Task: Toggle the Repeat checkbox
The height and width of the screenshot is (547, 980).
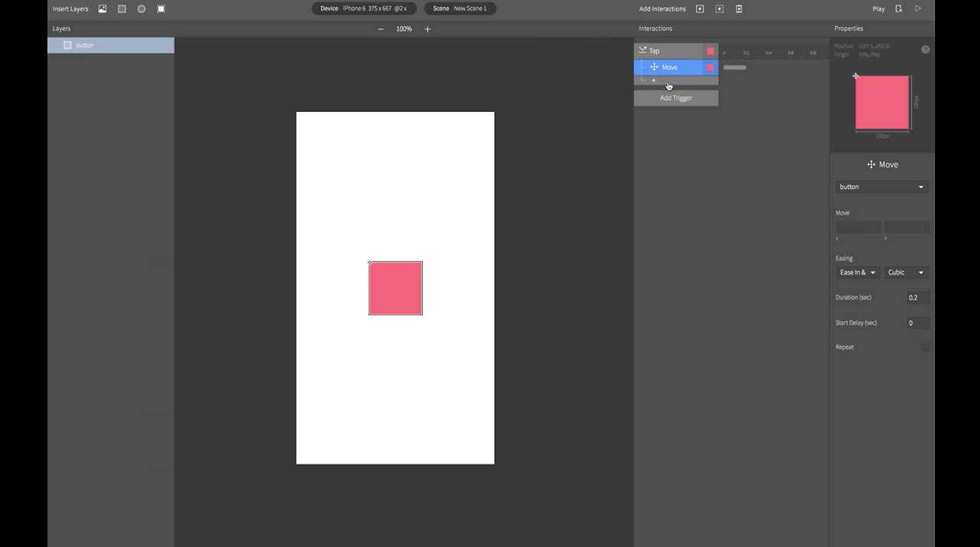Action: (x=925, y=347)
